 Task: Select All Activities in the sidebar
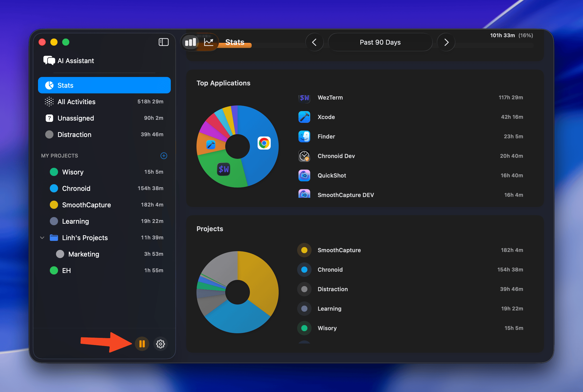[x=77, y=102]
